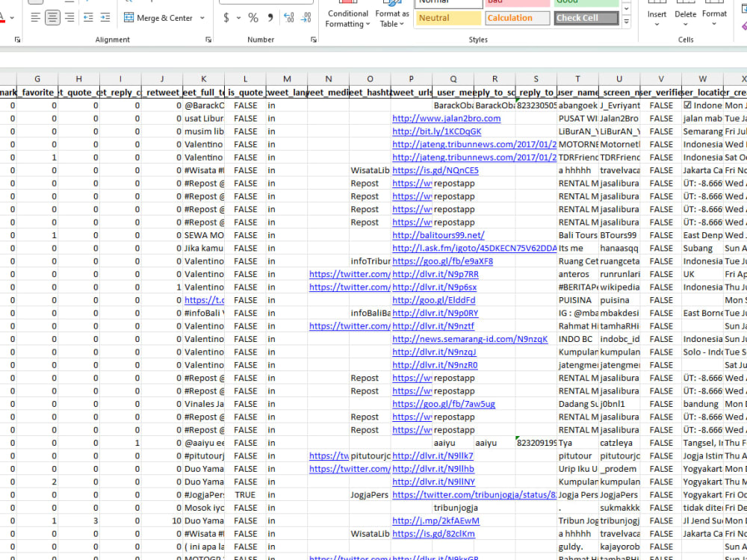Select the bandung location cell
Image resolution: width=747 pixels, height=560 pixels.
coord(702,404)
